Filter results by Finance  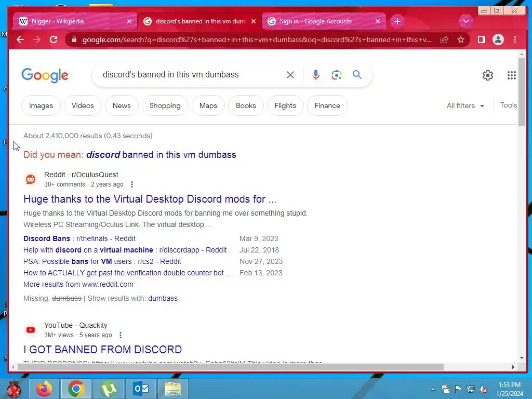click(x=327, y=106)
